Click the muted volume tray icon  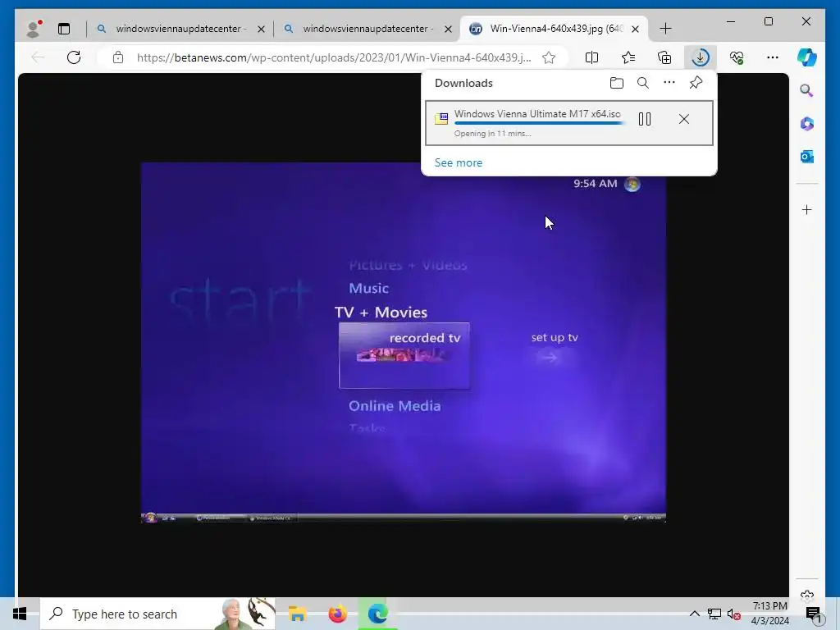click(734, 614)
